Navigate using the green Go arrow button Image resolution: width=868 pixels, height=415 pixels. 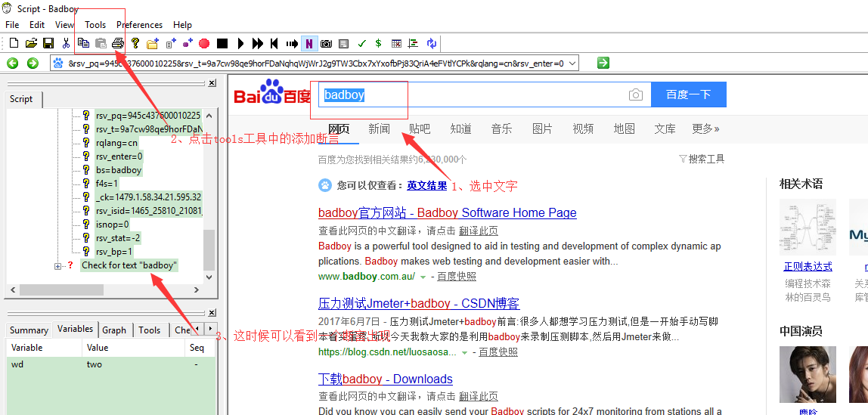[603, 63]
